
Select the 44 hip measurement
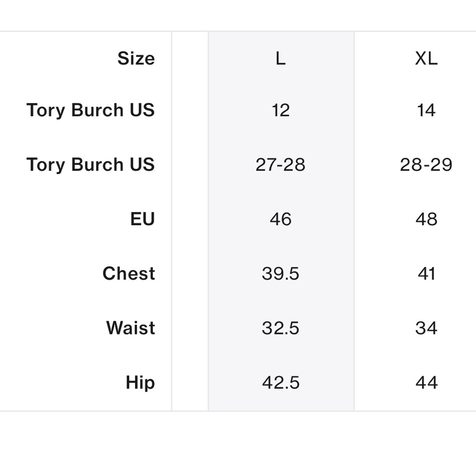pyautogui.click(x=426, y=382)
